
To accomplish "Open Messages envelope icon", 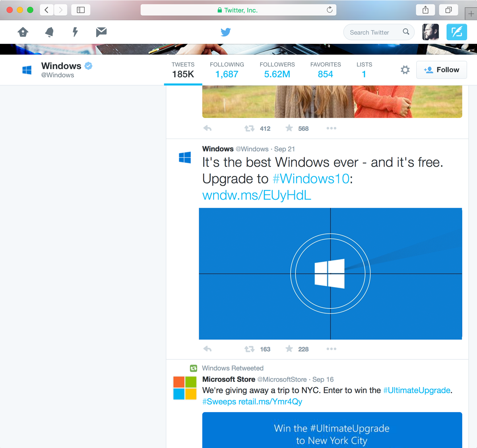I will 101,32.
